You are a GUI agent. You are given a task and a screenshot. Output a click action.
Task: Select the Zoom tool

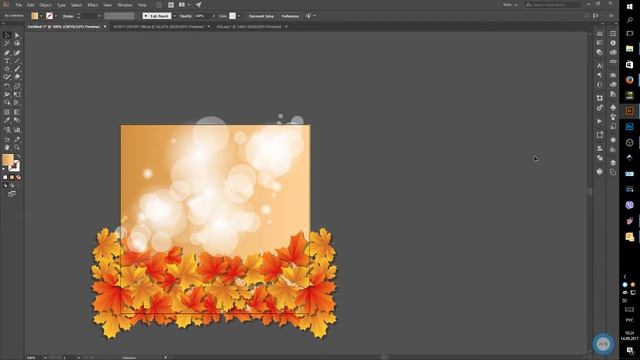17,147
